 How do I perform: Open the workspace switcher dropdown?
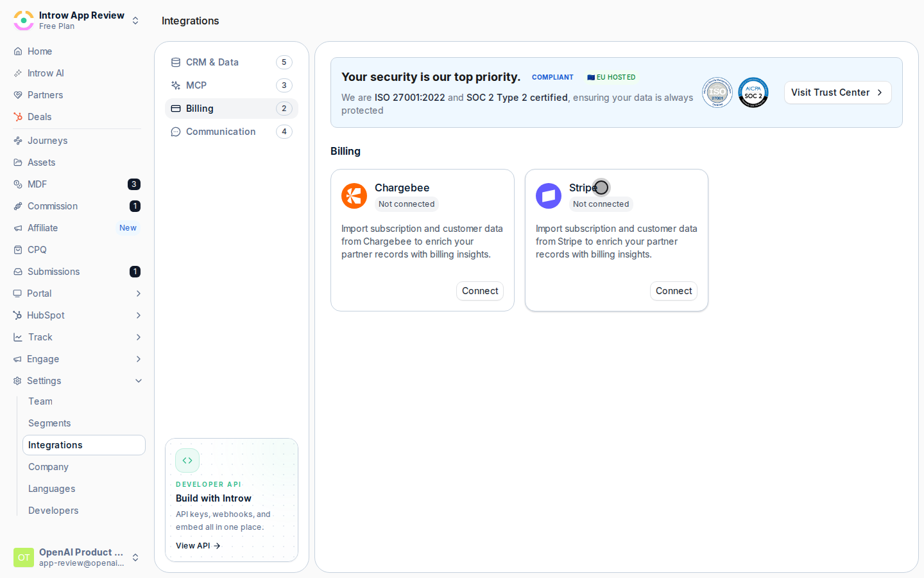coord(135,21)
